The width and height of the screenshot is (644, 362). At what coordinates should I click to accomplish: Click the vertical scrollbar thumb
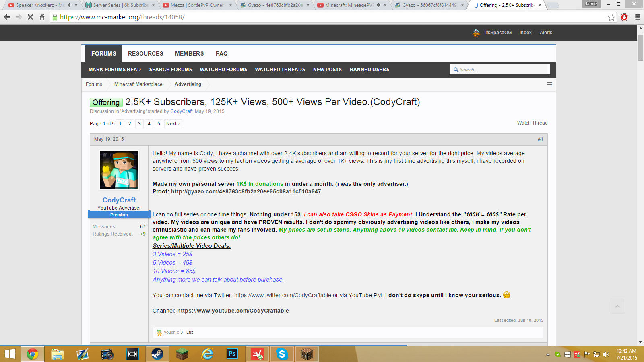[640, 47]
